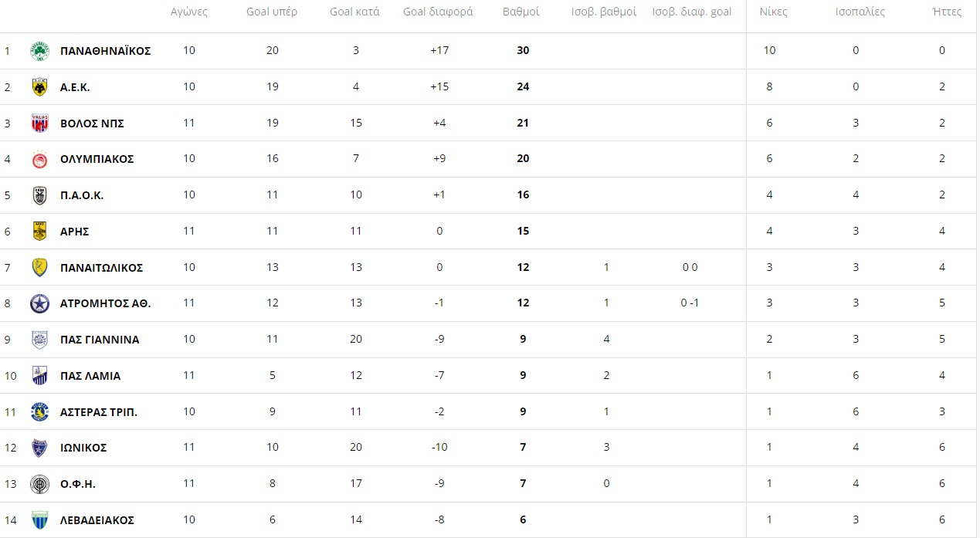This screenshot has width=980, height=538.
Task: Click the ΠΑΣ ΛΑΜΙΑ striped crest
Action: [x=39, y=376]
